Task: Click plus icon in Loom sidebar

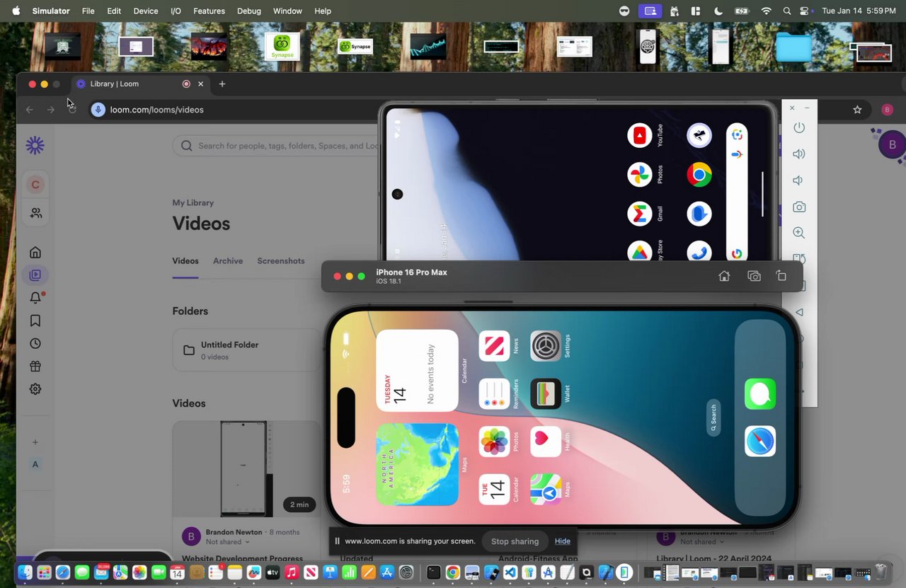Action: click(x=35, y=442)
